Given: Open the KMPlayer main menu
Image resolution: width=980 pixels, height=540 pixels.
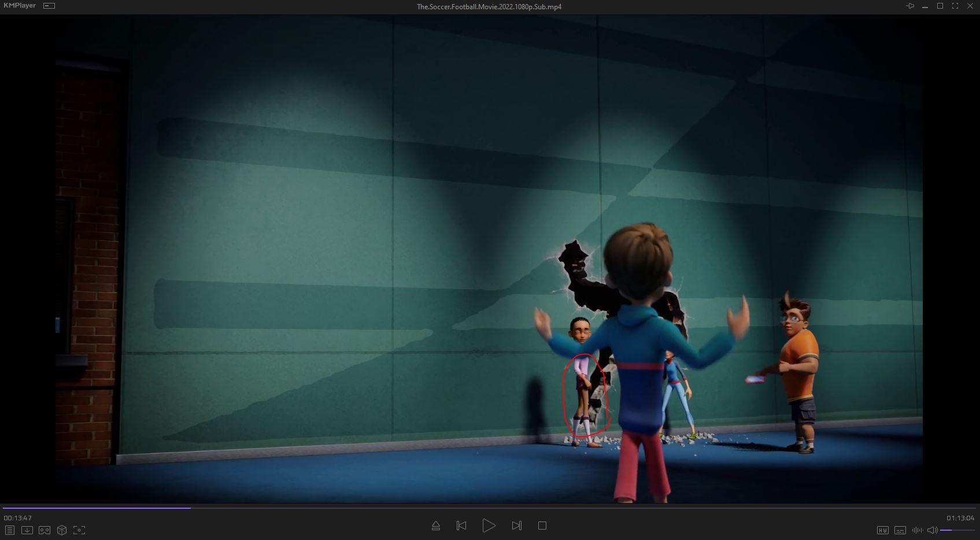Looking at the screenshot, I should pyautogui.click(x=20, y=6).
